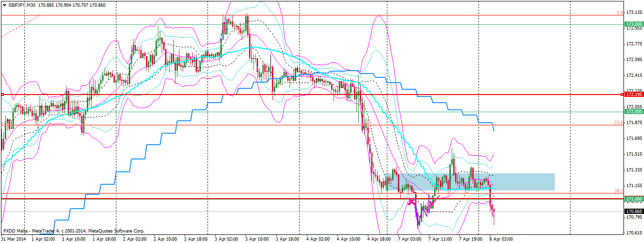Click the left handle of the 172.195 line
Viewport: 644px width, 243px height.
tap(2, 95)
